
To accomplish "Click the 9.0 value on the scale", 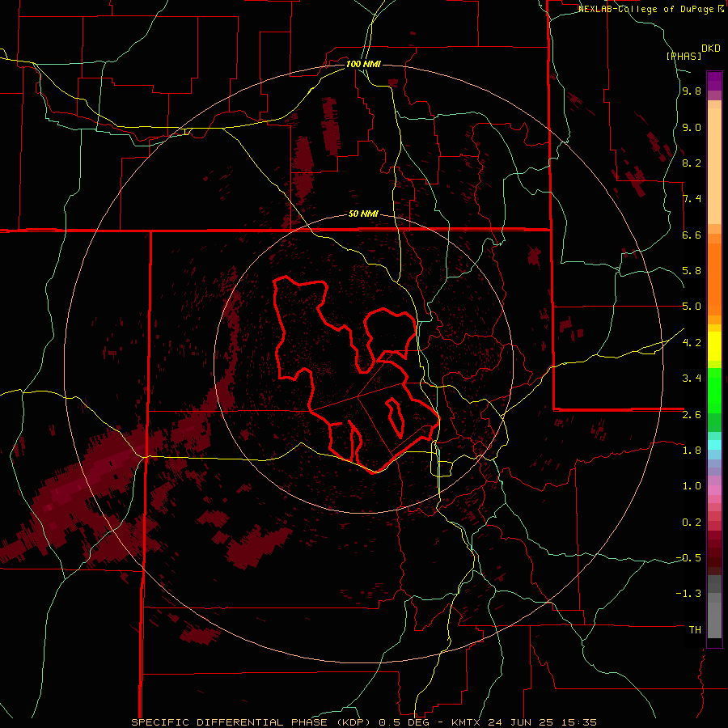I will tap(692, 127).
